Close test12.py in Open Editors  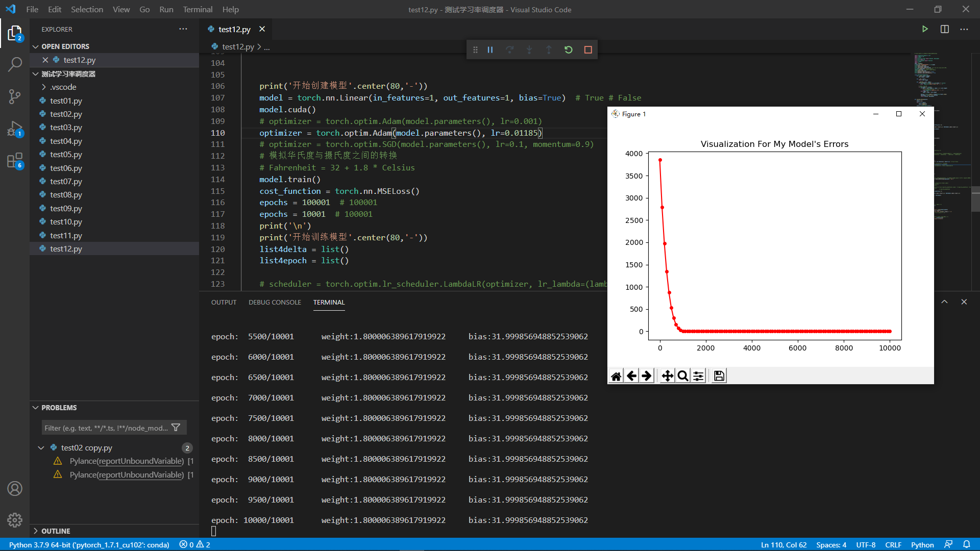pyautogui.click(x=45, y=60)
